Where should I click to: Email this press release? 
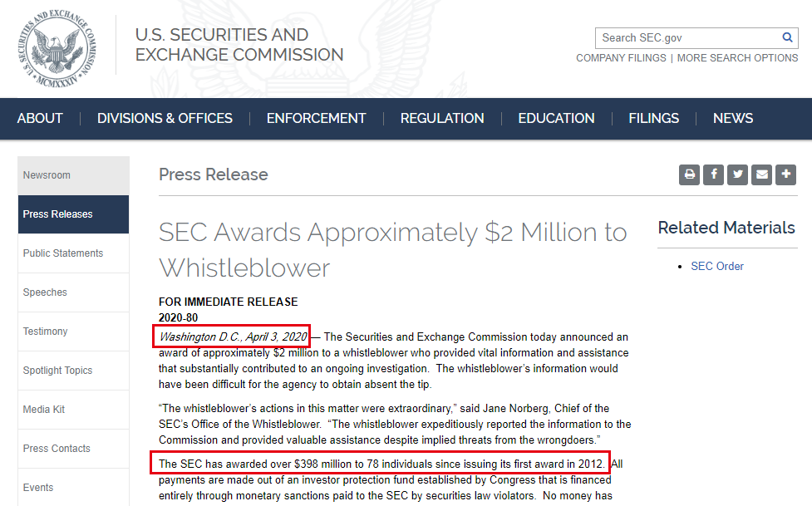(x=761, y=174)
